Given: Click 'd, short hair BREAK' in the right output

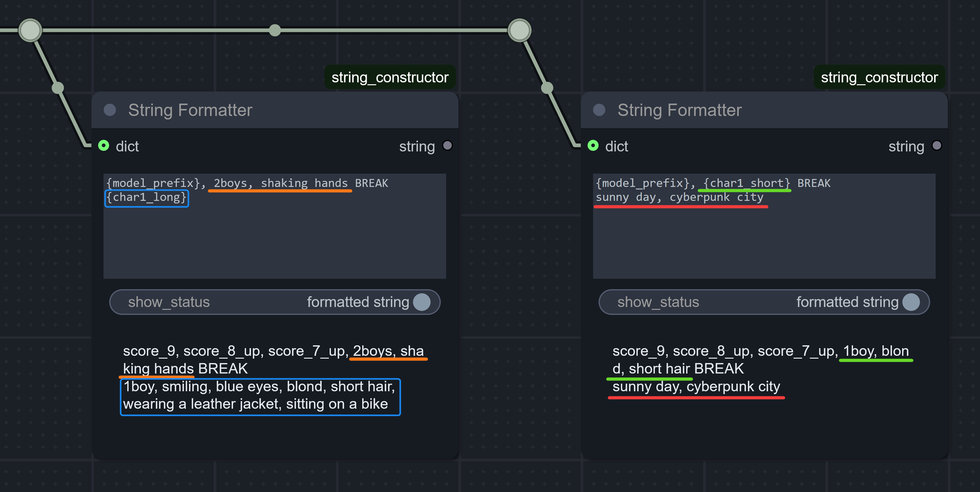Looking at the screenshot, I should point(678,369).
